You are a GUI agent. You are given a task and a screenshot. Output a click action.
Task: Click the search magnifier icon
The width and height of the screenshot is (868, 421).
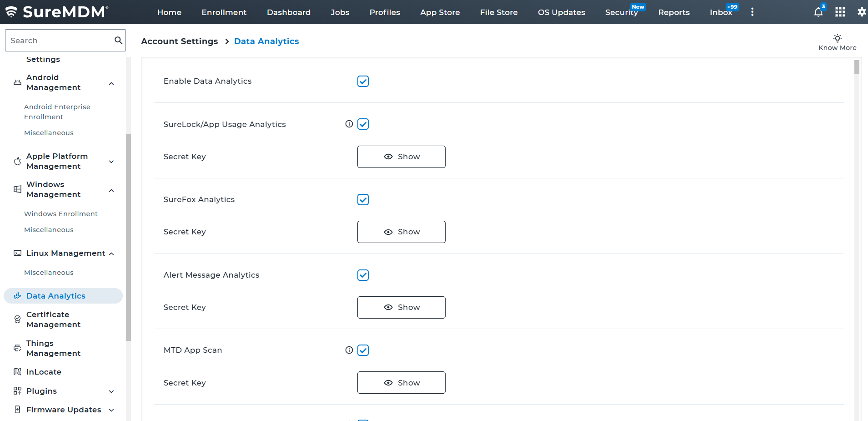[x=118, y=41]
